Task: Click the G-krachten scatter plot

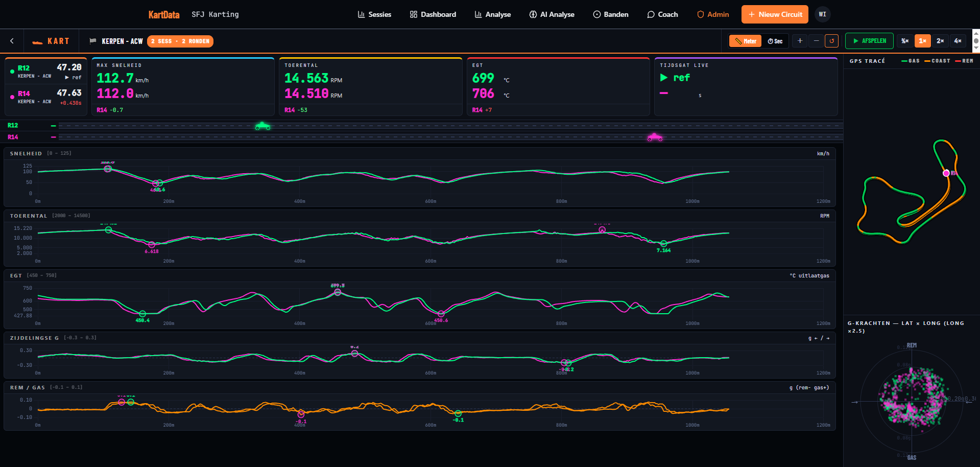Action: (912, 401)
